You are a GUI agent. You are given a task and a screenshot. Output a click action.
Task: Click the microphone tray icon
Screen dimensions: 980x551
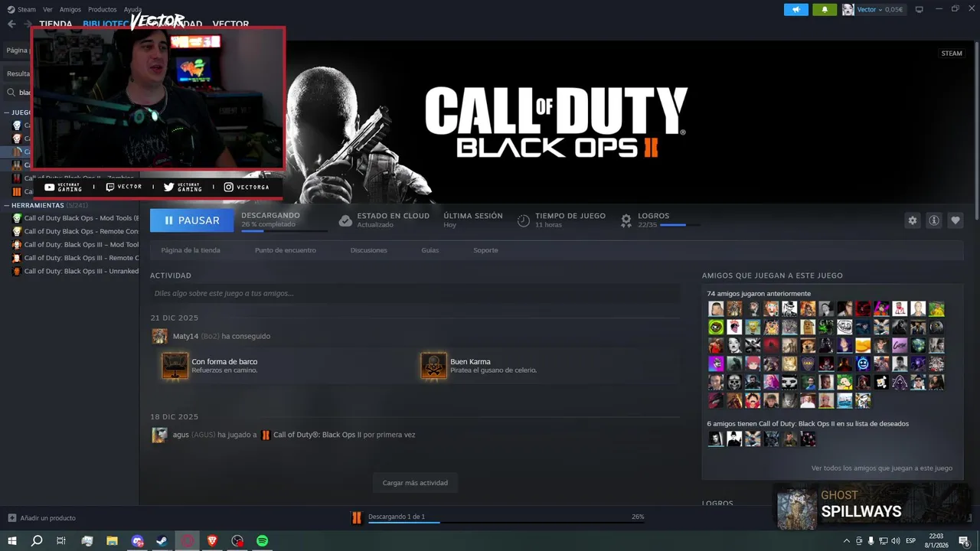click(871, 541)
